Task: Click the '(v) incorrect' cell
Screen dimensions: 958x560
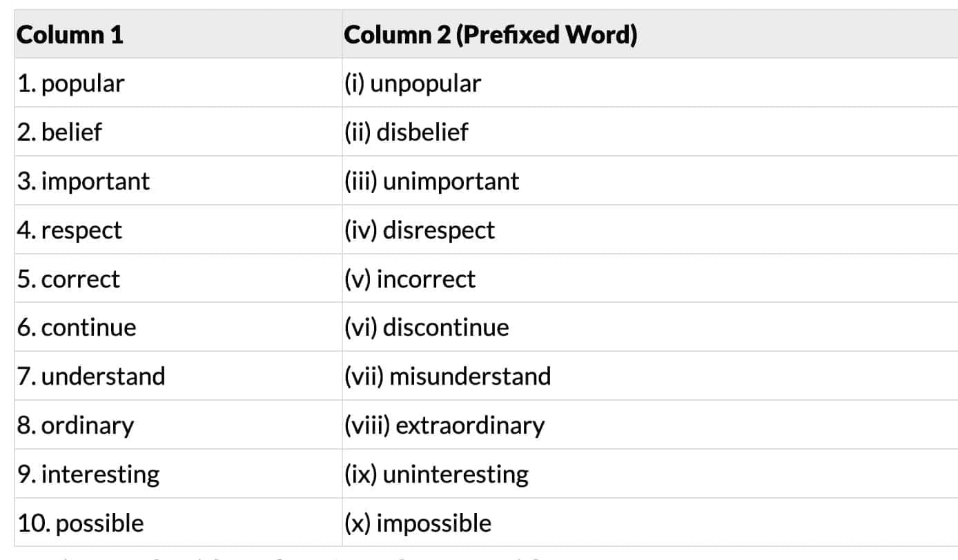Action: 410,279
